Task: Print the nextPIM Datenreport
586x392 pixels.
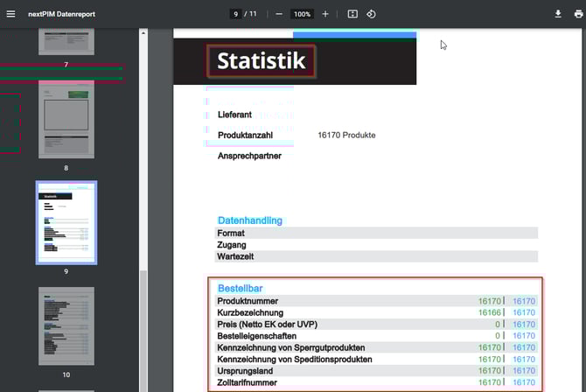Action: pos(575,14)
